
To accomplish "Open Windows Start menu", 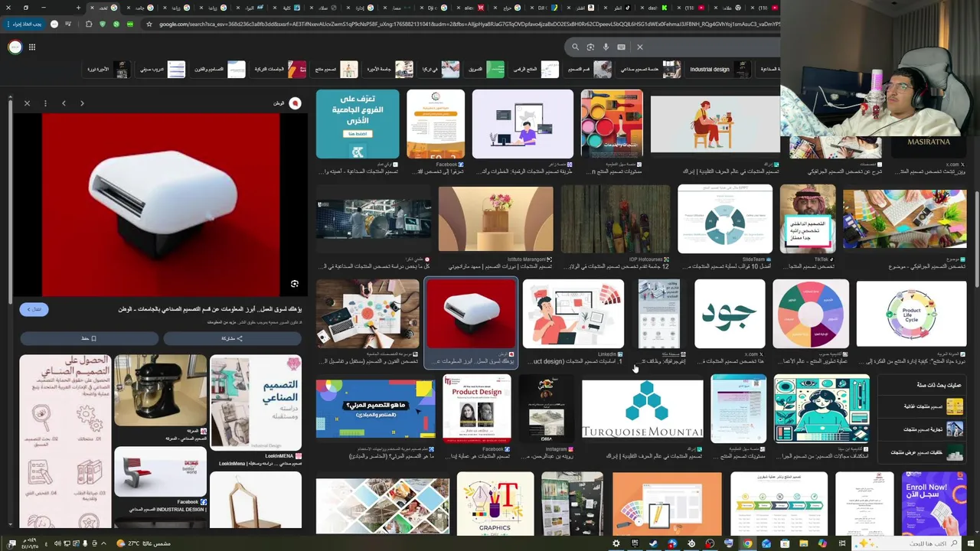I will (970, 543).
